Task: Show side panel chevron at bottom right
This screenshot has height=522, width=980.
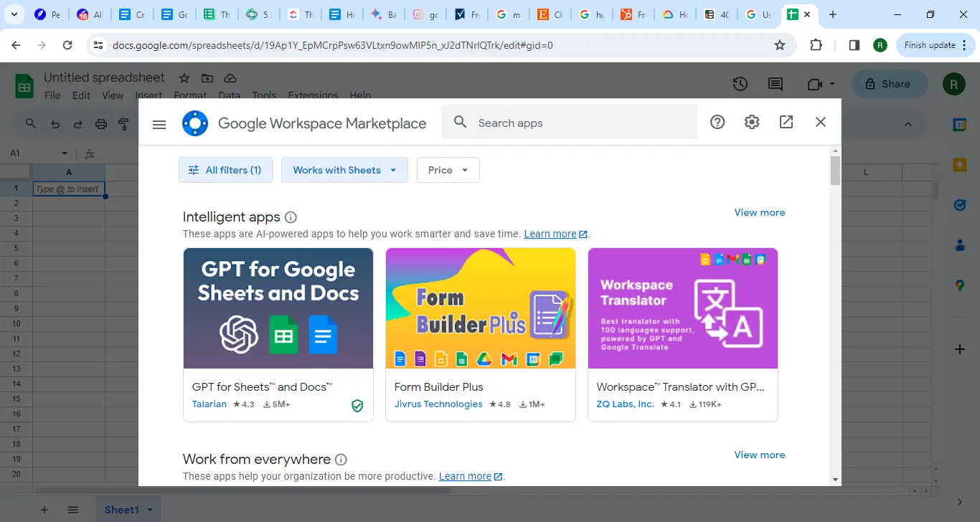Action: click(960, 503)
